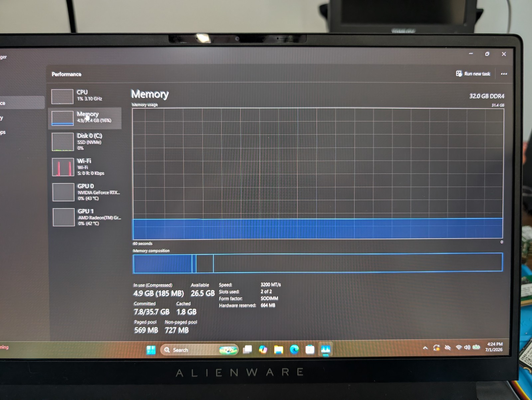
Task: Expand the hidden system tray icons
Action: (425, 348)
